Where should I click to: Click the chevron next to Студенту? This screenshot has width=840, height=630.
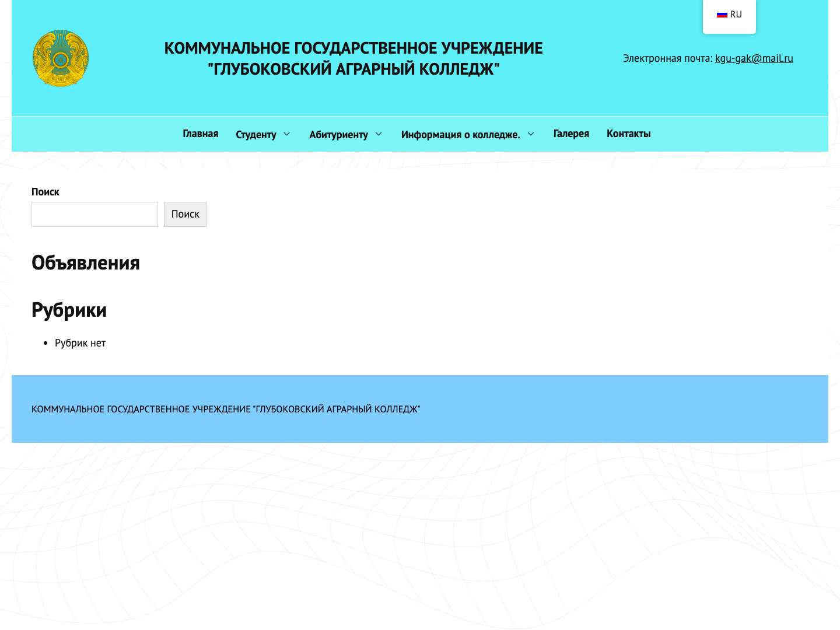coord(286,134)
